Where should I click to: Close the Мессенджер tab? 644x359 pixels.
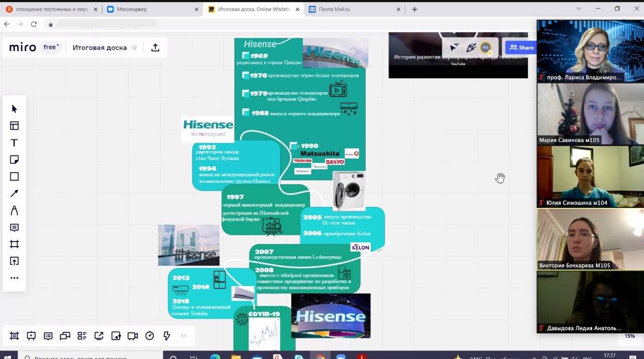(196, 9)
